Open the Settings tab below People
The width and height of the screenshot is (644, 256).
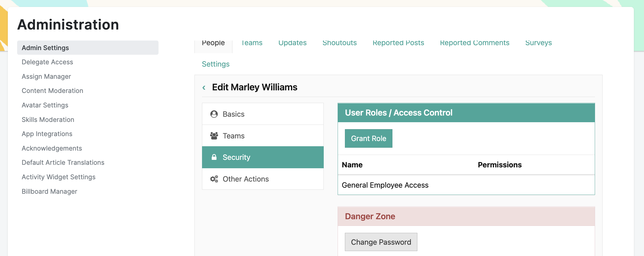tap(216, 64)
